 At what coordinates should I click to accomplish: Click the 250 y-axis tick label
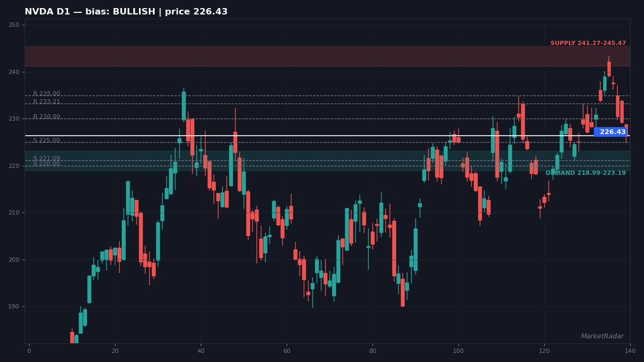(x=14, y=25)
